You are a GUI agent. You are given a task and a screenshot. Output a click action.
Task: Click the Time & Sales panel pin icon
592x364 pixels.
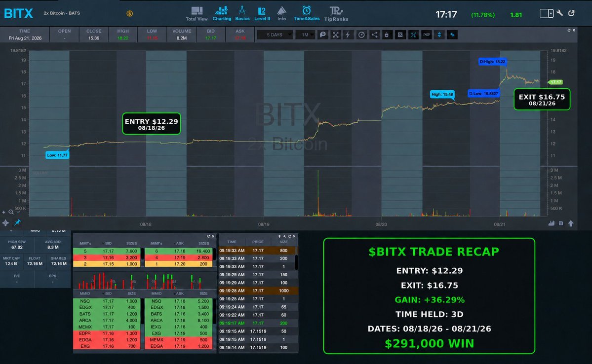(x=279, y=236)
